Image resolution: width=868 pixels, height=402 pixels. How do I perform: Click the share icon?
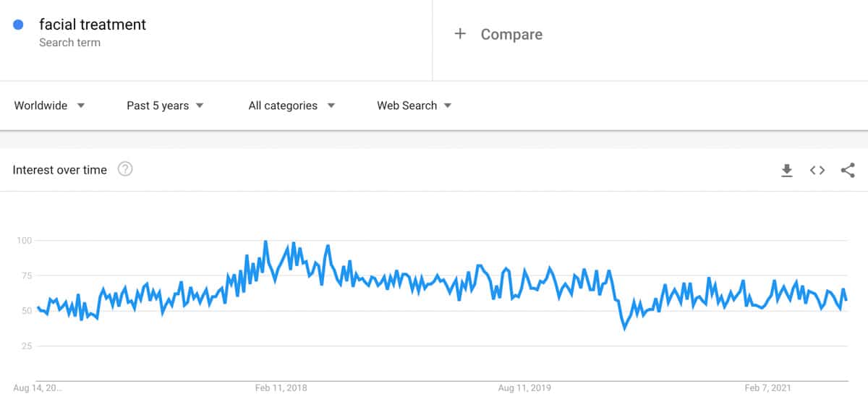coord(848,171)
